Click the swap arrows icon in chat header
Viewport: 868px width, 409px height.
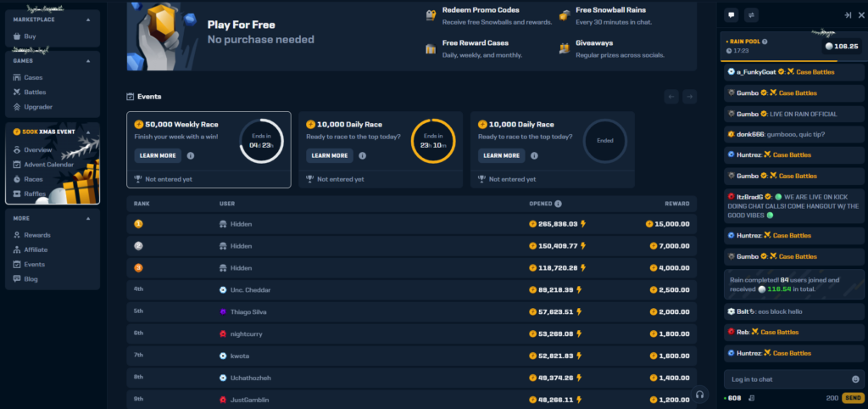[751, 15]
